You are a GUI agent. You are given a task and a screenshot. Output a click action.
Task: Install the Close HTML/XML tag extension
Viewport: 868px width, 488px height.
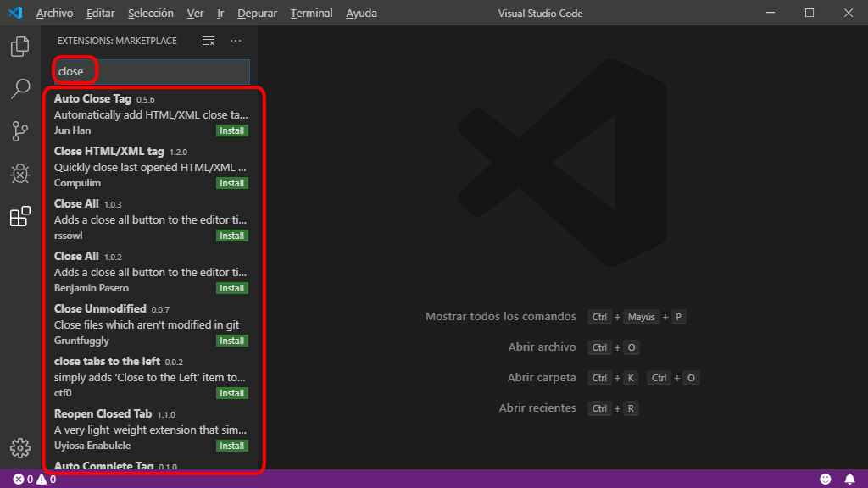pyautogui.click(x=232, y=183)
